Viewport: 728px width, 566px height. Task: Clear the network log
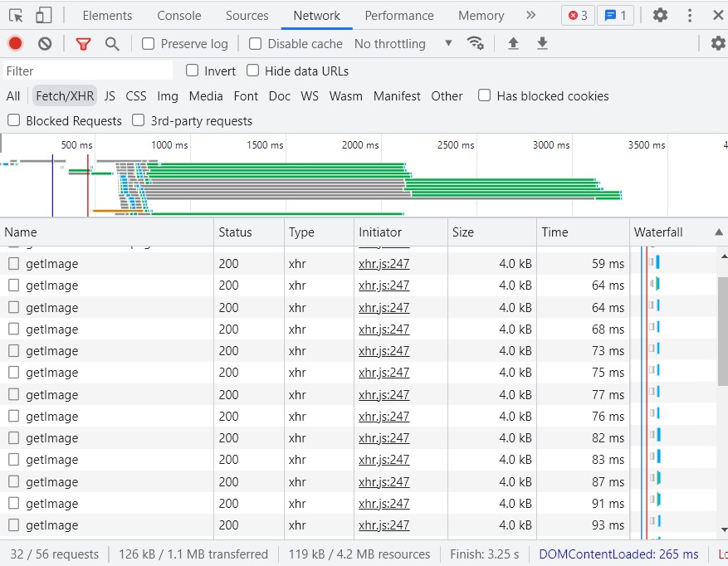click(x=45, y=44)
